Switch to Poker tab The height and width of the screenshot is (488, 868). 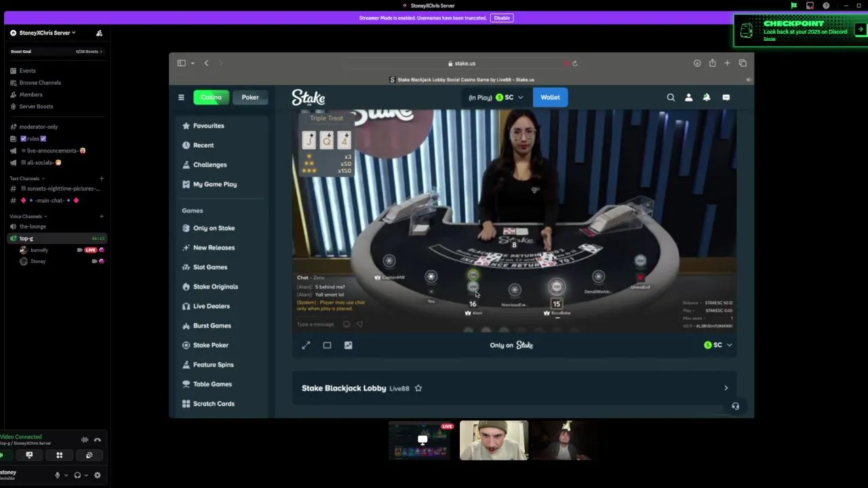tap(250, 97)
